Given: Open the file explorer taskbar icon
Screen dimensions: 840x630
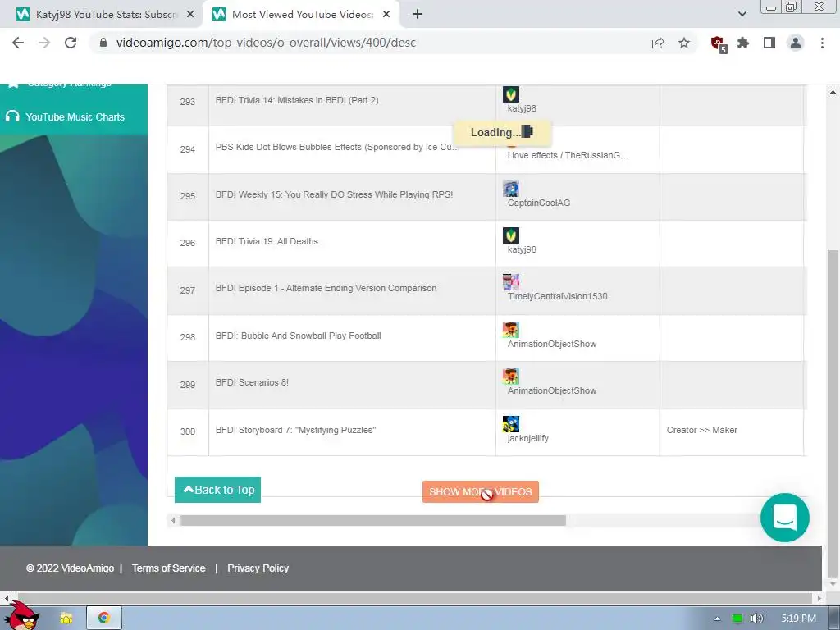Looking at the screenshot, I should [66, 619].
